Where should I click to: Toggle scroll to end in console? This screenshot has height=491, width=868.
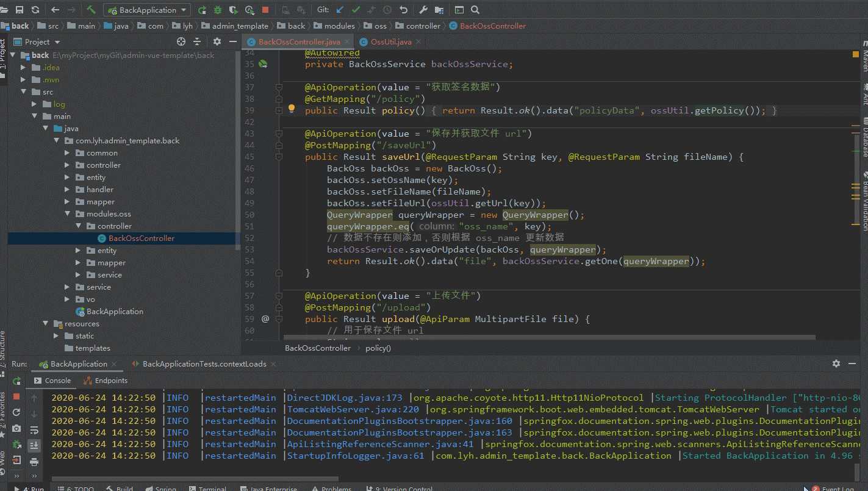(x=34, y=445)
